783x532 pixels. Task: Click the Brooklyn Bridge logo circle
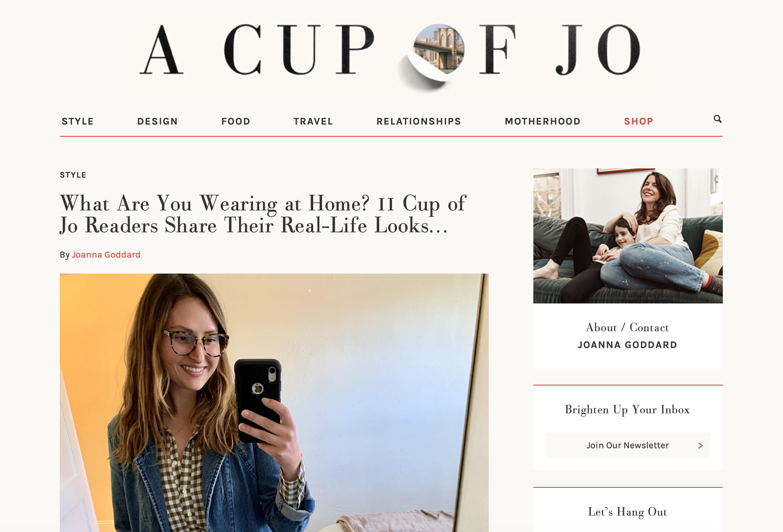(439, 50)
